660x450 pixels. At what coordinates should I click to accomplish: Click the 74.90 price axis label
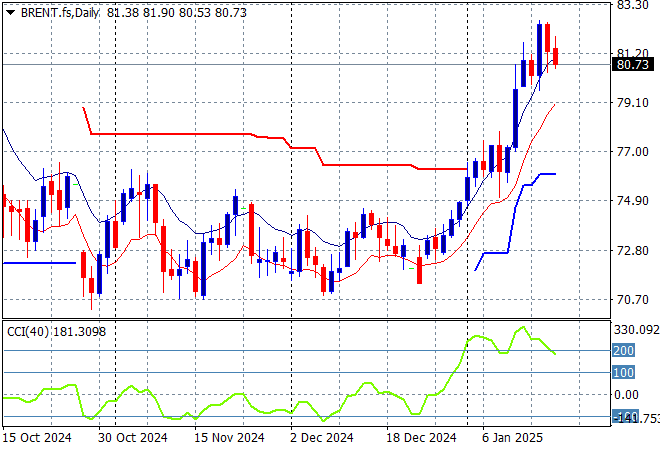[x=632, y=201]
